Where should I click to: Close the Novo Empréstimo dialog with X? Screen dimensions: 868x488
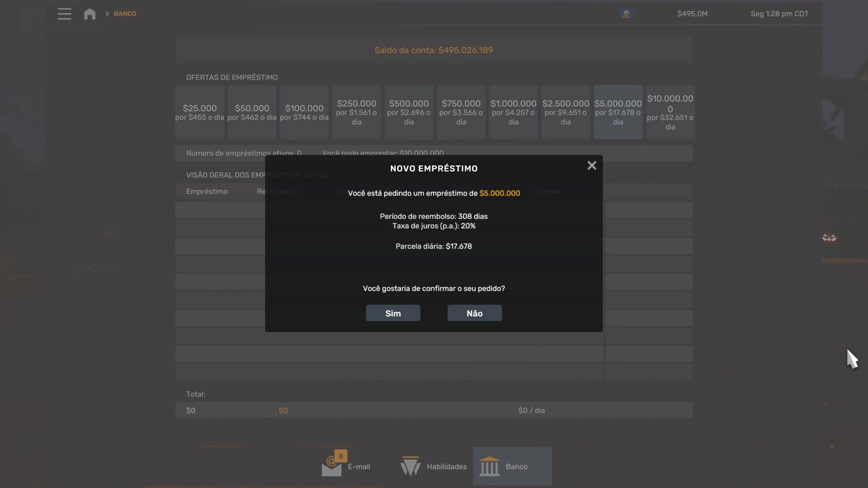click(592, 165)
